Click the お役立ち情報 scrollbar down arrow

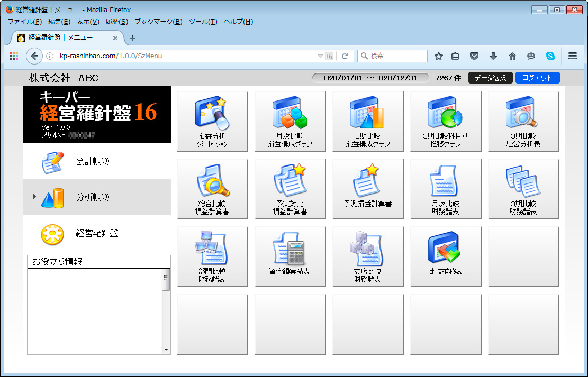[166, 350]
